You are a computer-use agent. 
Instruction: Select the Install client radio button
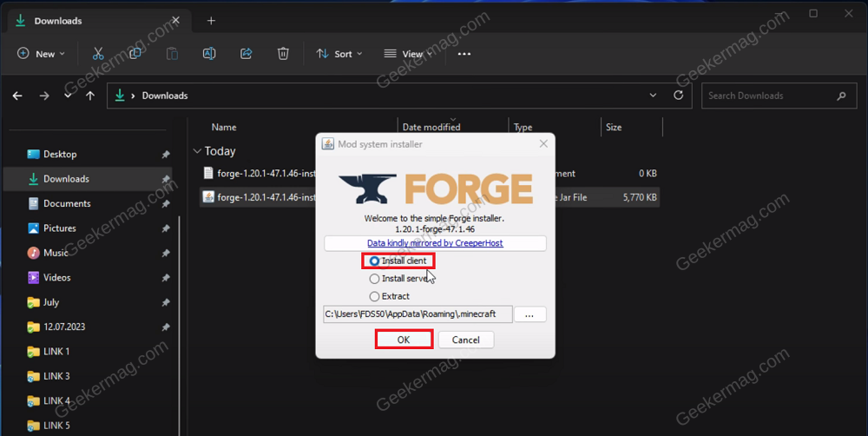point(374,261)
